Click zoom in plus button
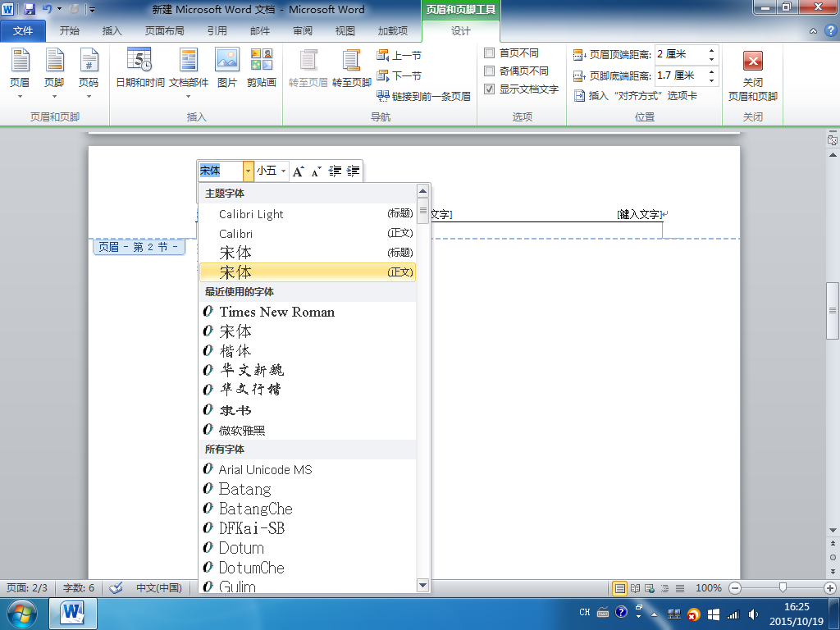This screenshot has width=840, height=630. coord(830,588)
